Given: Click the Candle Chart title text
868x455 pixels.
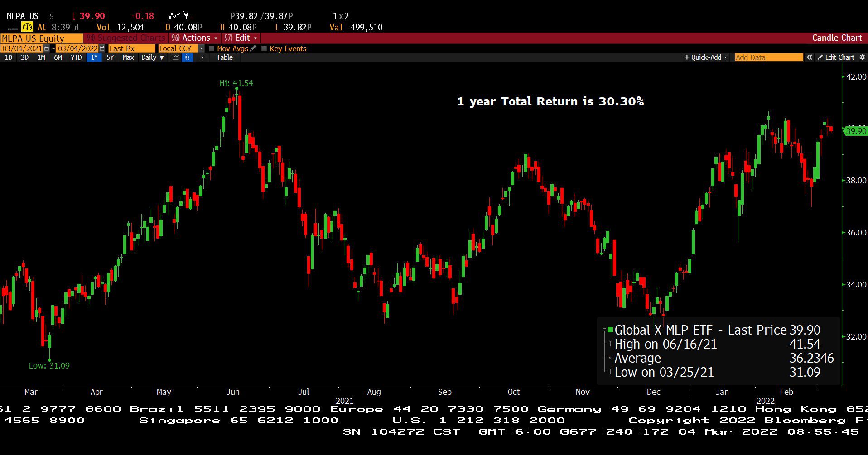Looking at the screenshot, I should (x=837, y=38).
